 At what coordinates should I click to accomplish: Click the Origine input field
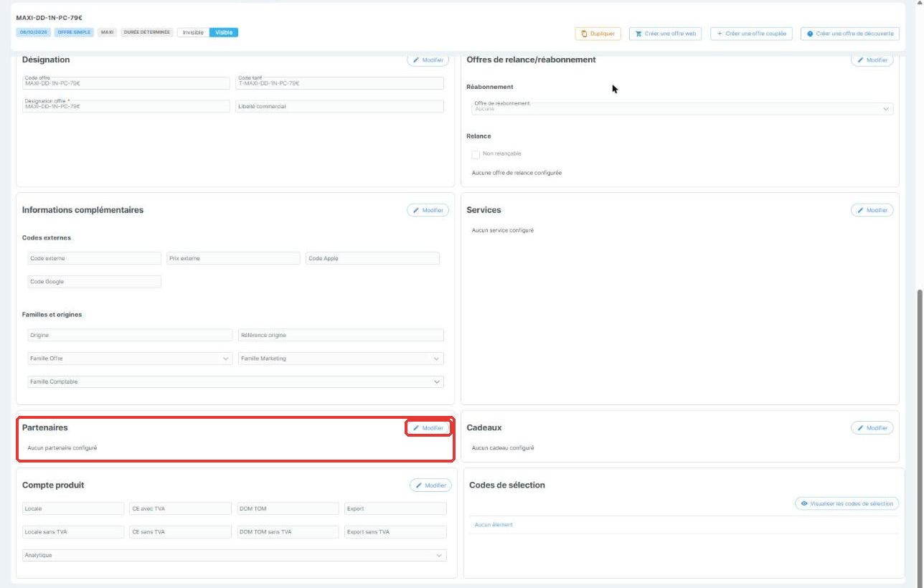pos(130,335)
